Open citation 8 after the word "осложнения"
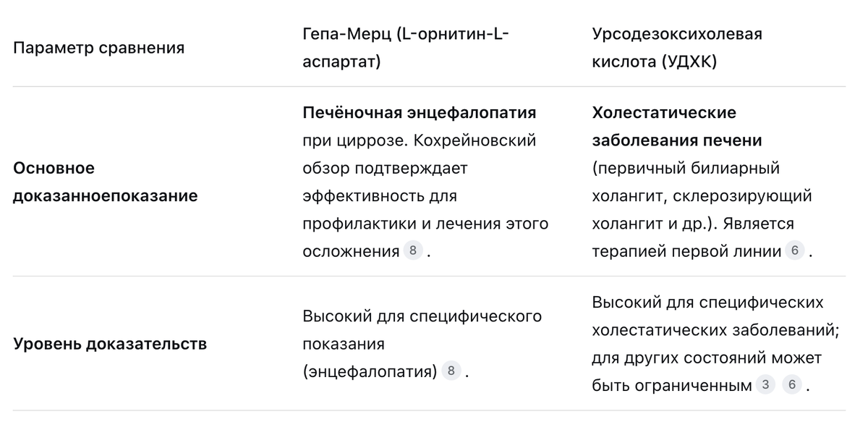This screenshot has width=868, height=422. point(413,251)
